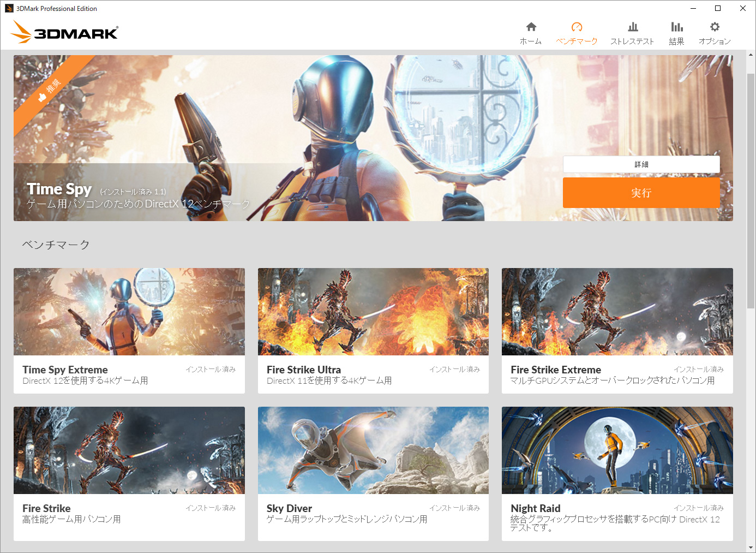756x553 pixels.
Task: Switch to the ベンチマーク tab label
Action: 577,41
